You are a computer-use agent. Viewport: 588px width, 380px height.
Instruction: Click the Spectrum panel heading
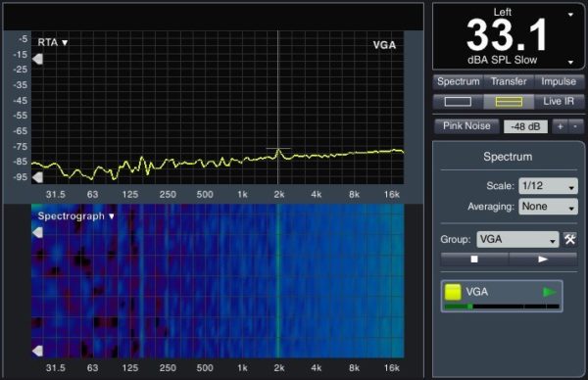coord(508,157)
